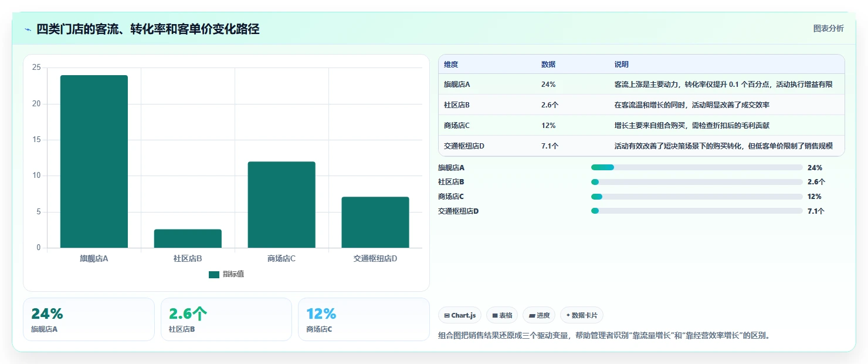The image size is (868, 364).
Task: Click the 指标值 legend text
Action: [x=233, y=274]
